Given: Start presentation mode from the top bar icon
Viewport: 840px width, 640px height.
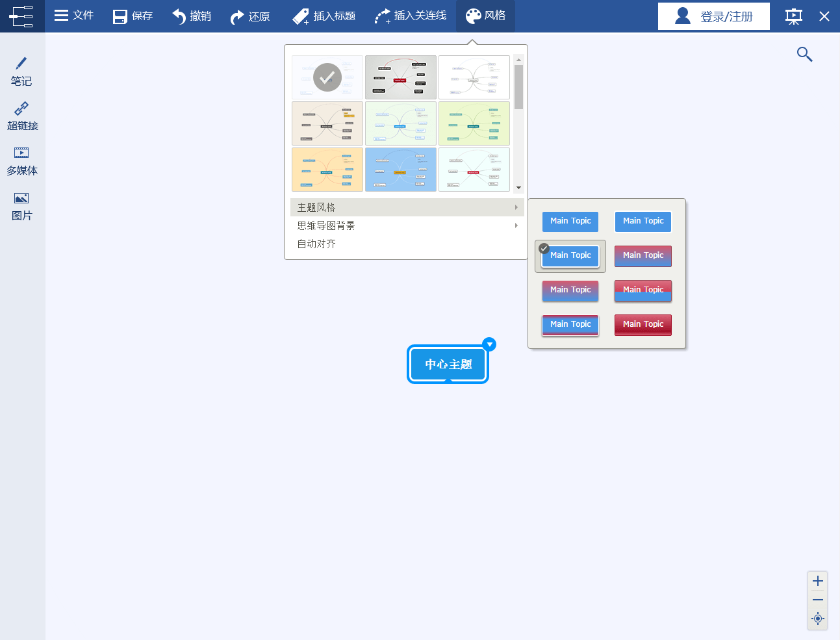Looking at the screenshot, I should click(x=794, y=16).
